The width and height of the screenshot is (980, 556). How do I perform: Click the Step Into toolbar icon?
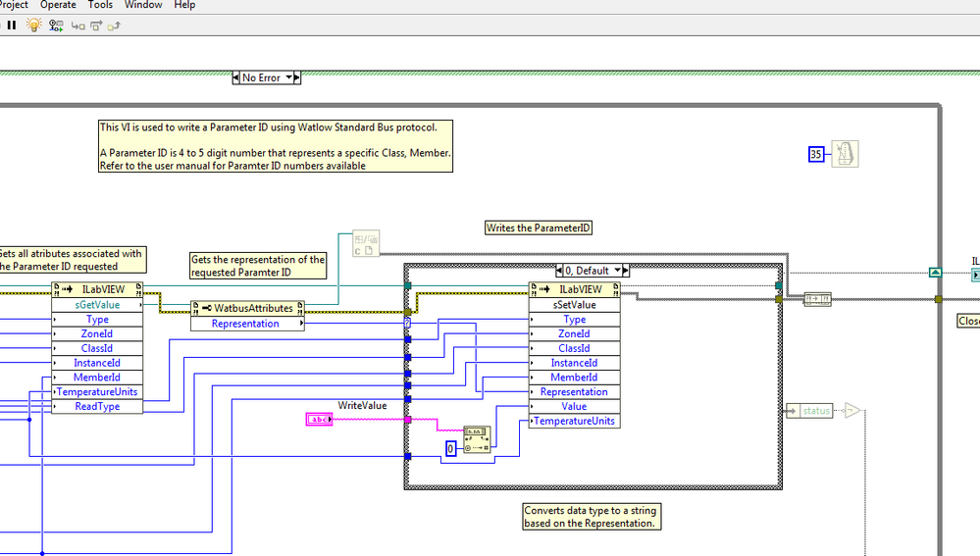point(78,25)
